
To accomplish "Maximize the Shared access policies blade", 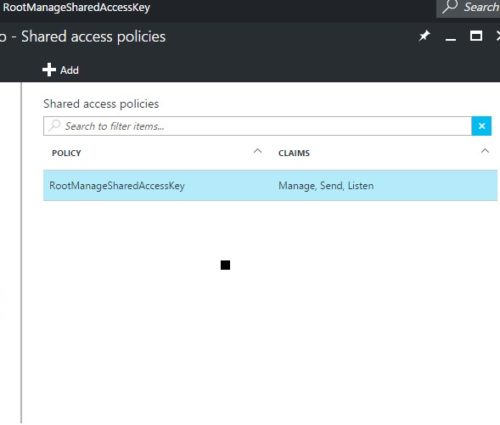I will click(476, 36).
